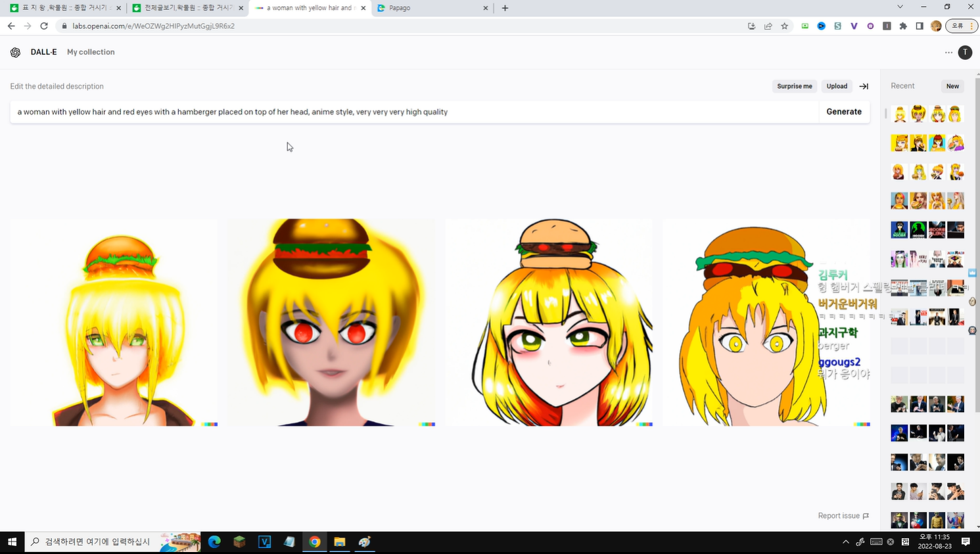Screen dimensions: 980x554
Task: Open the taskbar clock and date
Action: [x=935, y=542]
